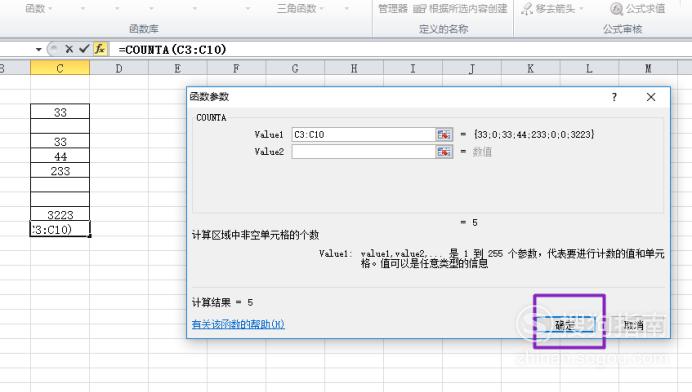Select column L header
692x392 pixels.
click(x=589, y=68)
